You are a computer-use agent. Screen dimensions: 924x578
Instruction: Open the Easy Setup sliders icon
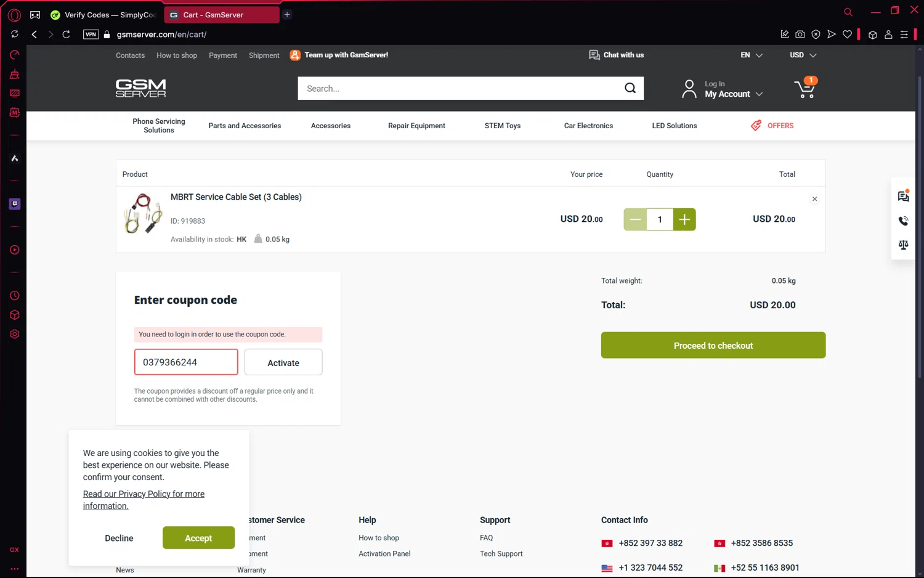(x=904, y=35)
